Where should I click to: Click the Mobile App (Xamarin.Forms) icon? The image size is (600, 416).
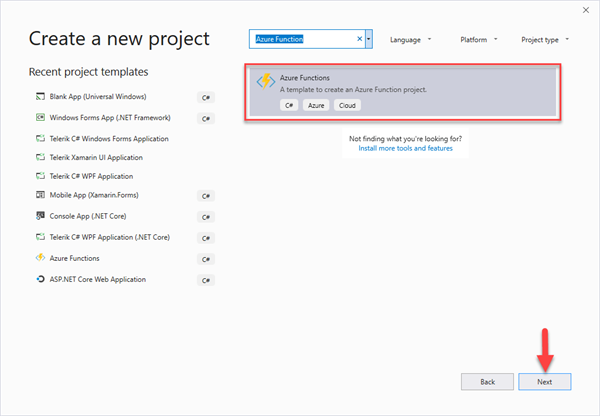(40, 195)
